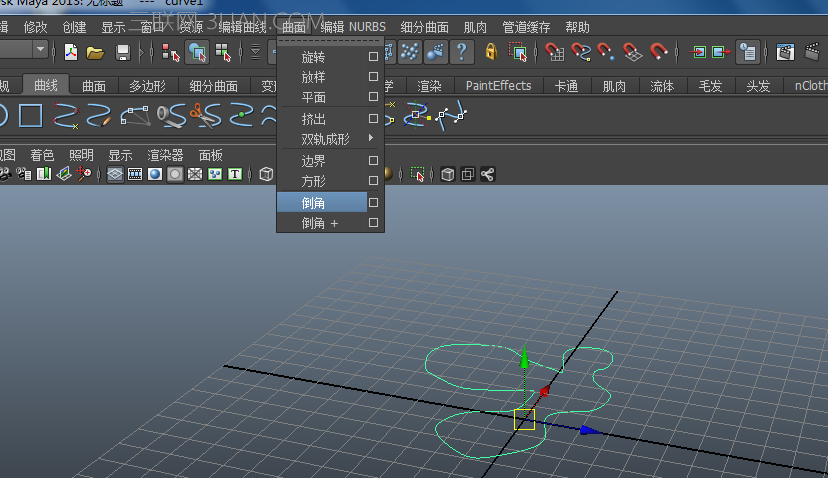Select the pencil curve shelf tool
Image resolution: width=828 pixels, height=478 pixels.
click(99, 115)
